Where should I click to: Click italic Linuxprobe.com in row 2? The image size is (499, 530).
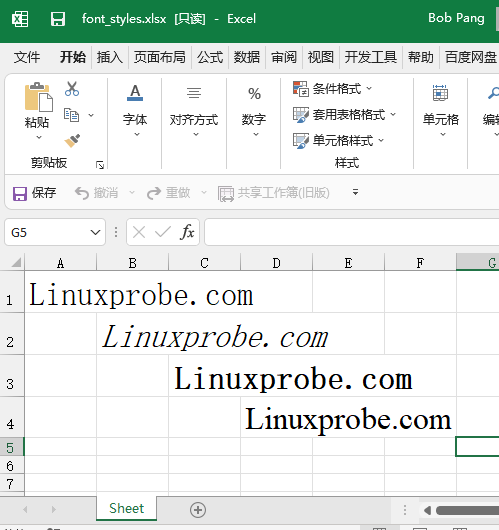(215, 337)
